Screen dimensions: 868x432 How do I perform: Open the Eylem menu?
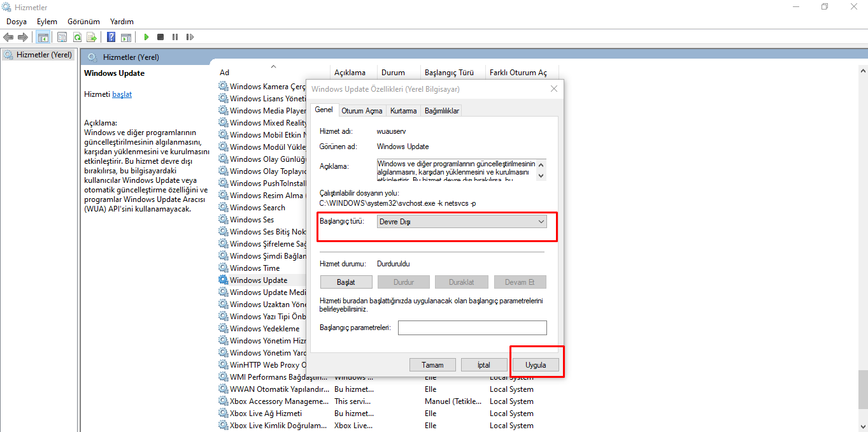(47, 21)
